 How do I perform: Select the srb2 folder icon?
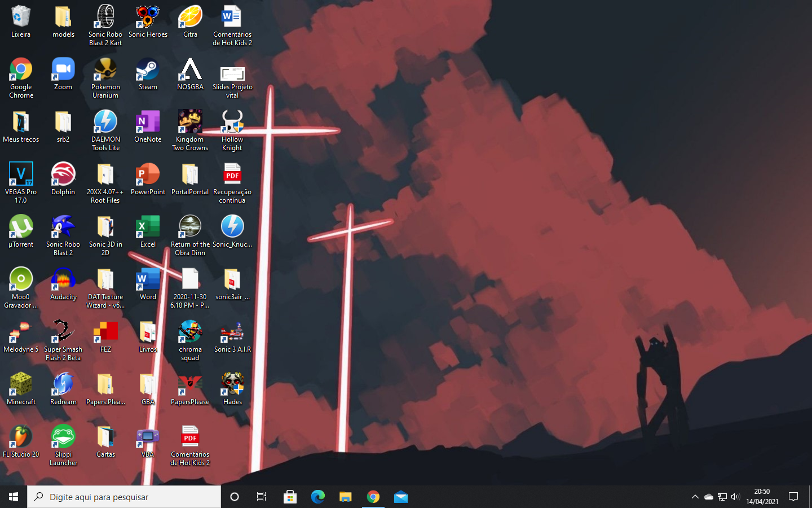pyautogui.click(x=63, y=126)
